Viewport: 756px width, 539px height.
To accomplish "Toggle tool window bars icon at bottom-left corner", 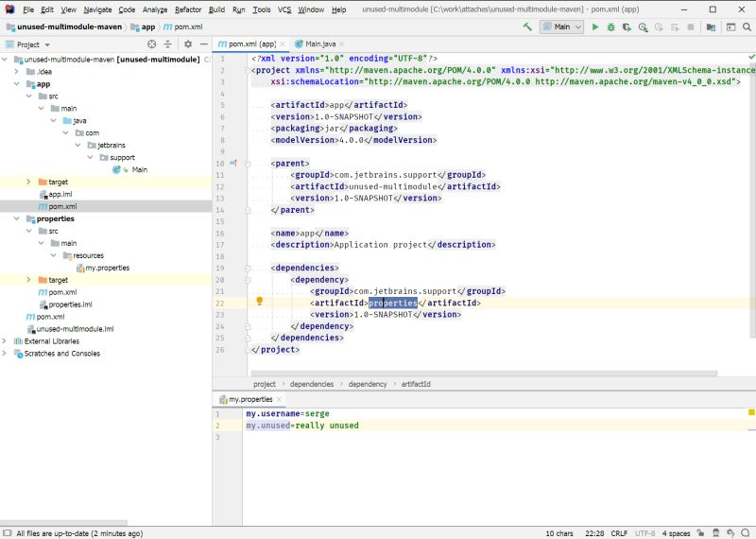I will pos(8,533).
